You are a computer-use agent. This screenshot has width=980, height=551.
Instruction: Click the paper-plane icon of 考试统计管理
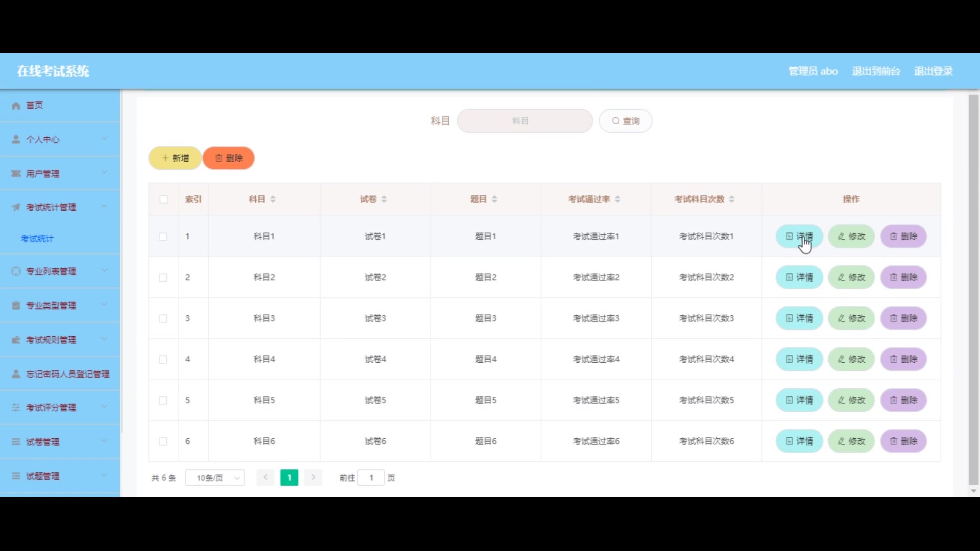point(16,207)
